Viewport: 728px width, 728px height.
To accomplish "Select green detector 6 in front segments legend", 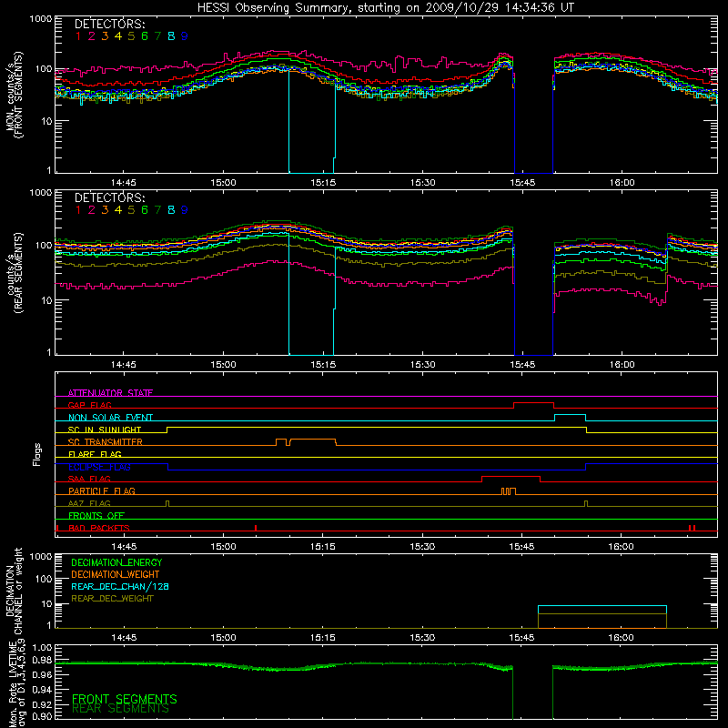I will click(x=145, y=36).
